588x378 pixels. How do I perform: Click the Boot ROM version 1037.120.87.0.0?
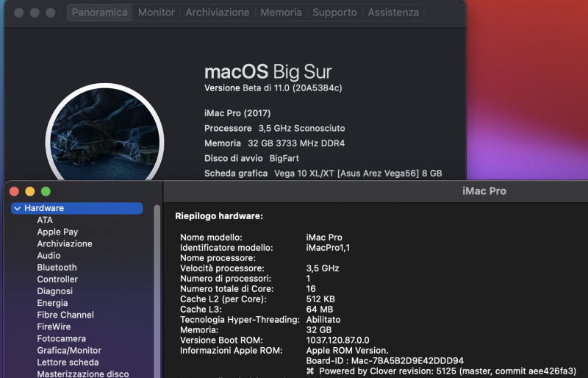pyautogui.click(x=337, y=340)
